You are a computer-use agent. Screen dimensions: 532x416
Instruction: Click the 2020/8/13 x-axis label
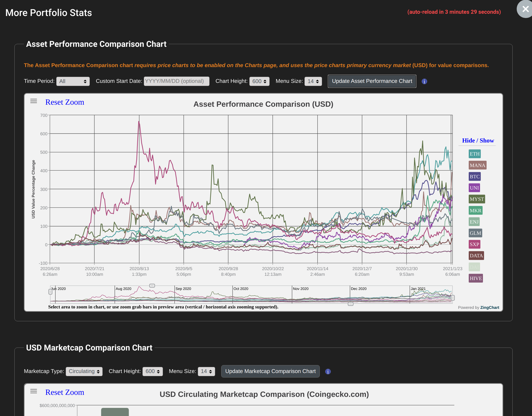139,271
